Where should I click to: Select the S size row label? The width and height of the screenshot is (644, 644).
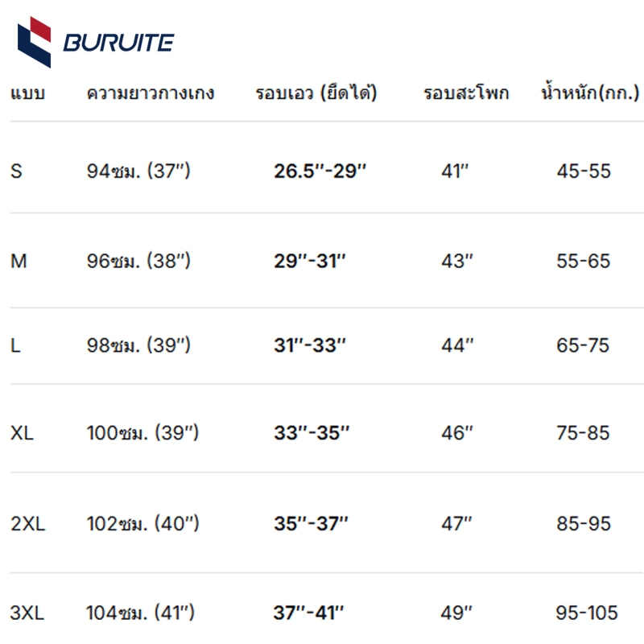[17, 171]
